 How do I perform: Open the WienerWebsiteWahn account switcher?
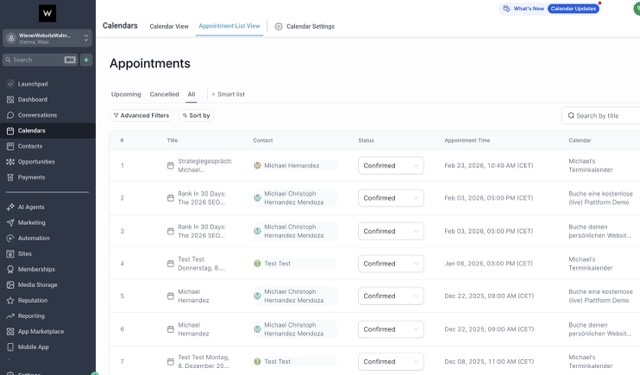pos(47,38)
